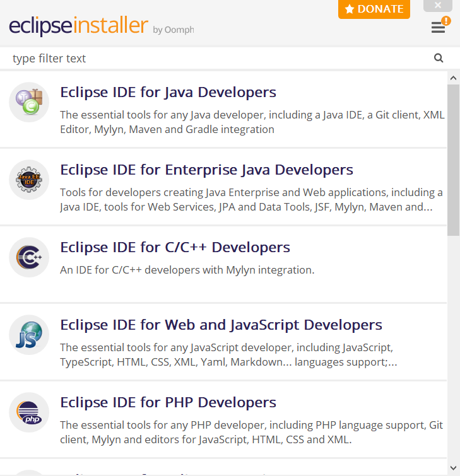Open the hamburger menu with notification badge

[x=440, y=25]
